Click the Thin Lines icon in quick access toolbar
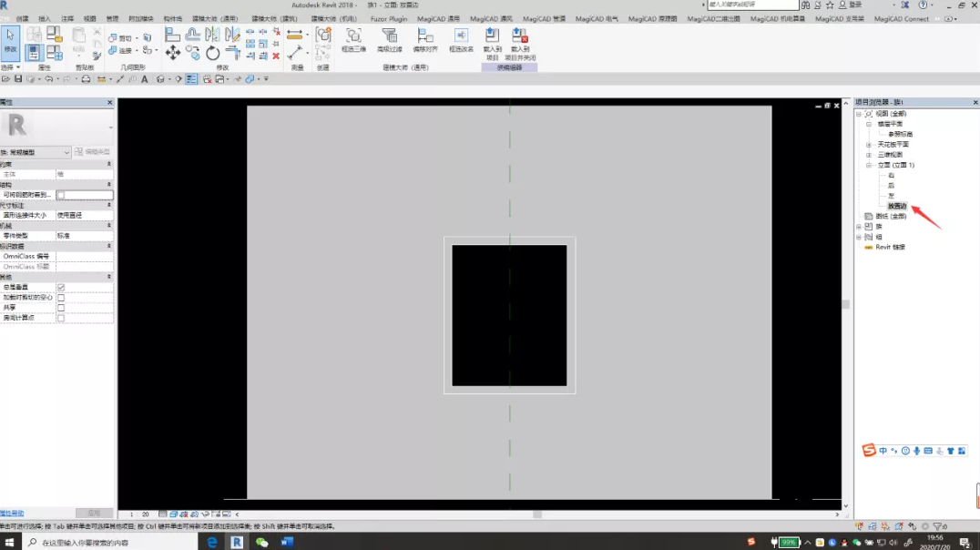This screenshot has width=980, height=550. coord(191,79)
